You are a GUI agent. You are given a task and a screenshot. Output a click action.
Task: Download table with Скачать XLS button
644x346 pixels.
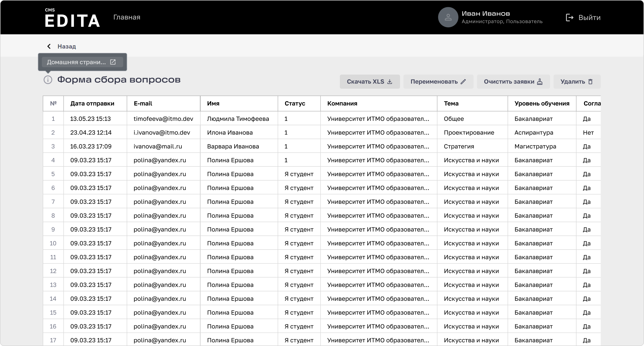pos(369,82)
